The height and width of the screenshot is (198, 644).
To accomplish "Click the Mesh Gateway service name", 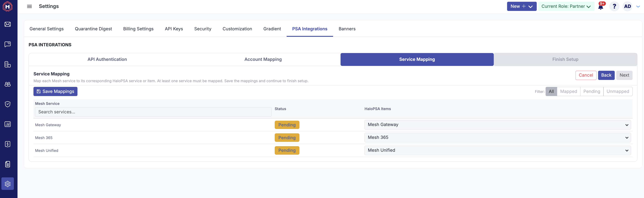I will point(48,125).
